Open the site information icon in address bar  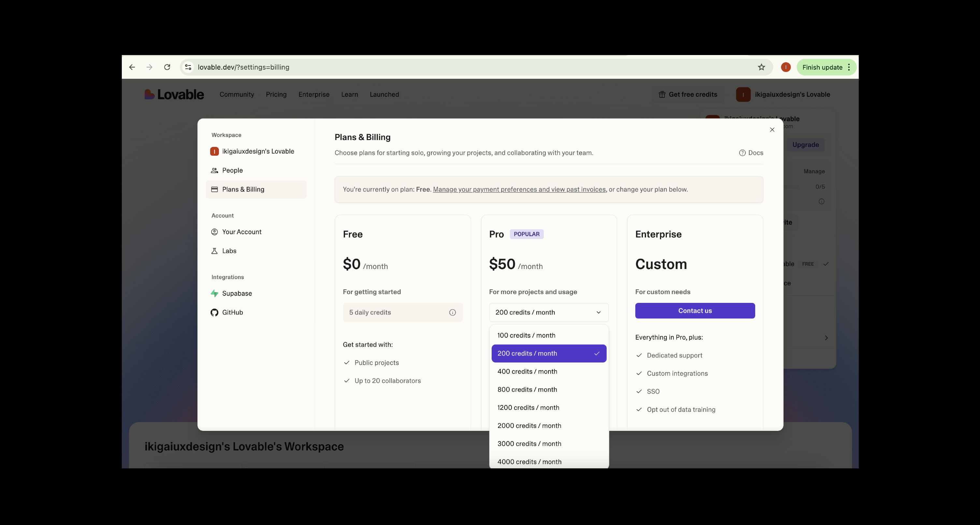[188, 67]
